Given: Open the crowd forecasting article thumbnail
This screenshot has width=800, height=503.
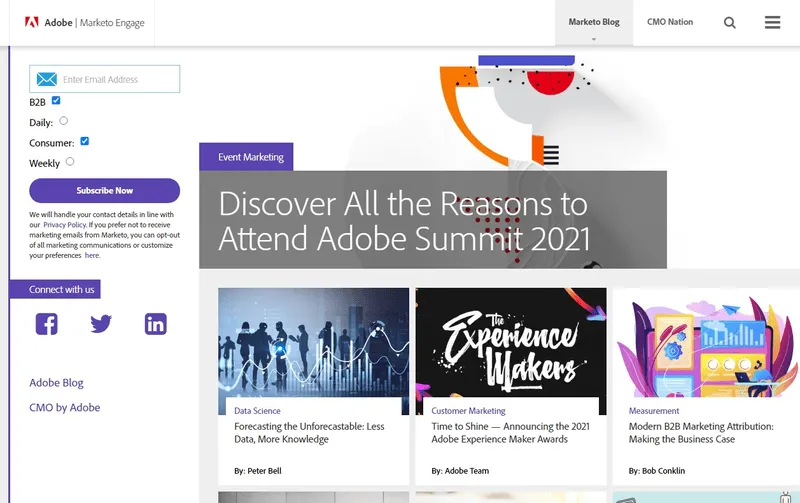Looking at the screenshot, I should tap(314, 343).
